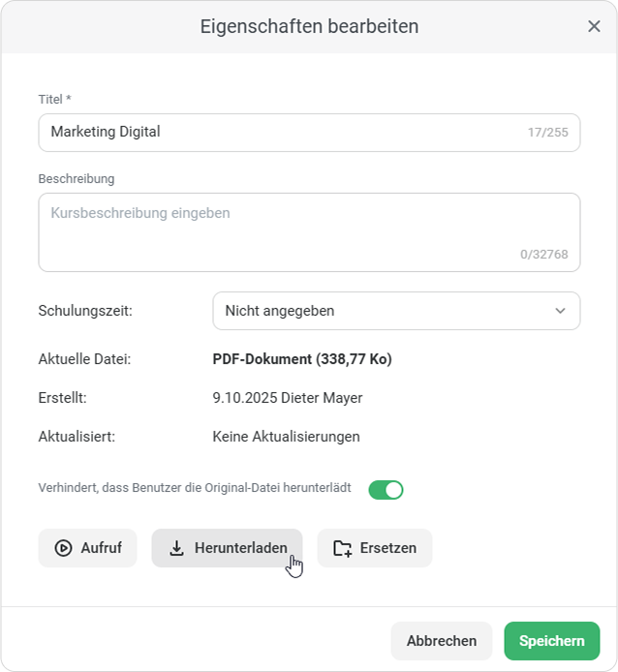Viewport: 618px width, 672px height.
Task: Click the 'Ersetzen' button text
Action: click(387, 548)
